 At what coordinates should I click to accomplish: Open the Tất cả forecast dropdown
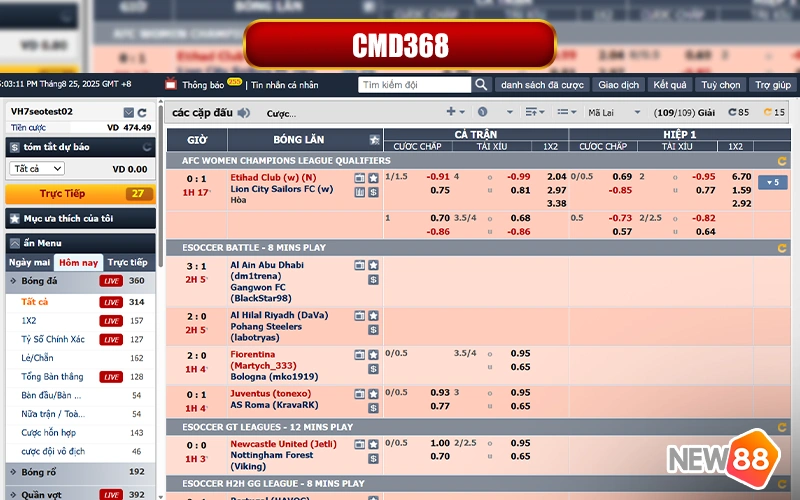coord(37,168)
